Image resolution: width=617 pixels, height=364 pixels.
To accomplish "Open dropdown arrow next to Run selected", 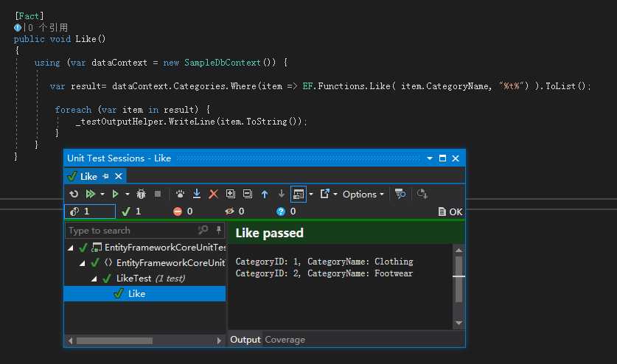I will (x=127, y=194).
